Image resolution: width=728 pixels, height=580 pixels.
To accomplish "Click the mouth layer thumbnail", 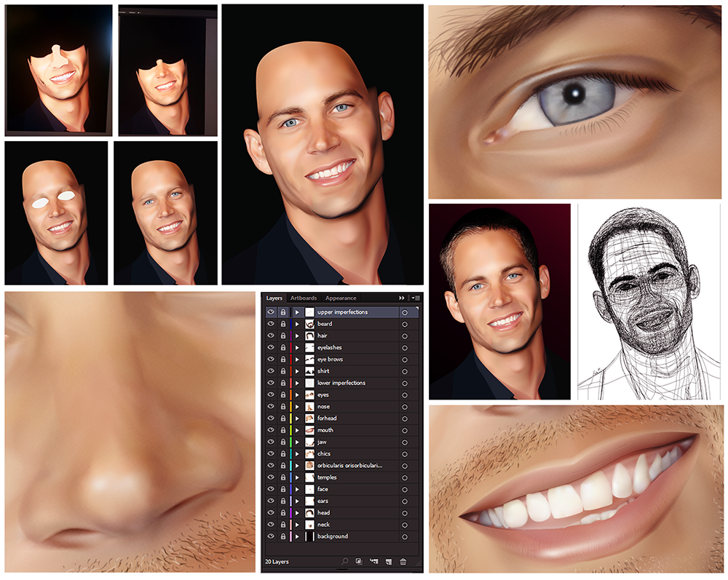I will pos(309,430).
